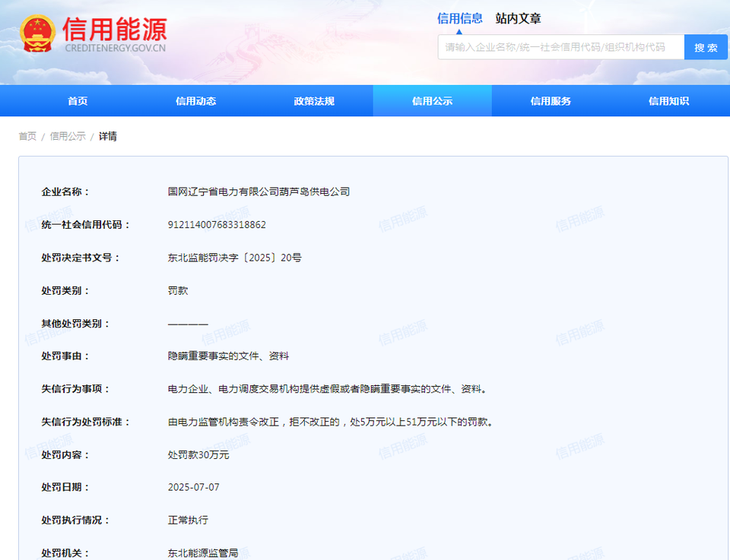Open the 信用知识 navigation item
Viewport: 730px width, 560px height.
(x=668, y=100)
